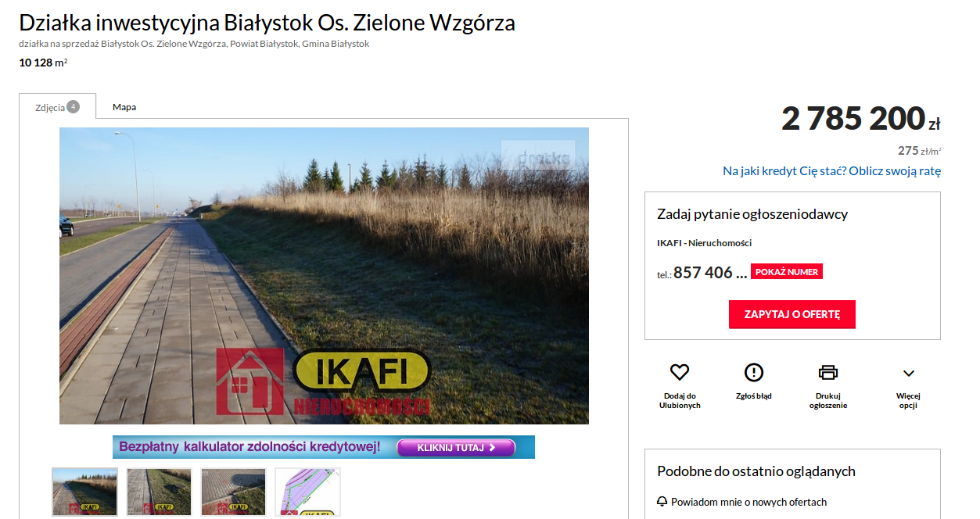This screenshot has width=980, height=519.
Task: Click the photo count badge on Zdjęcia
Action: click(x=73, y=107)
